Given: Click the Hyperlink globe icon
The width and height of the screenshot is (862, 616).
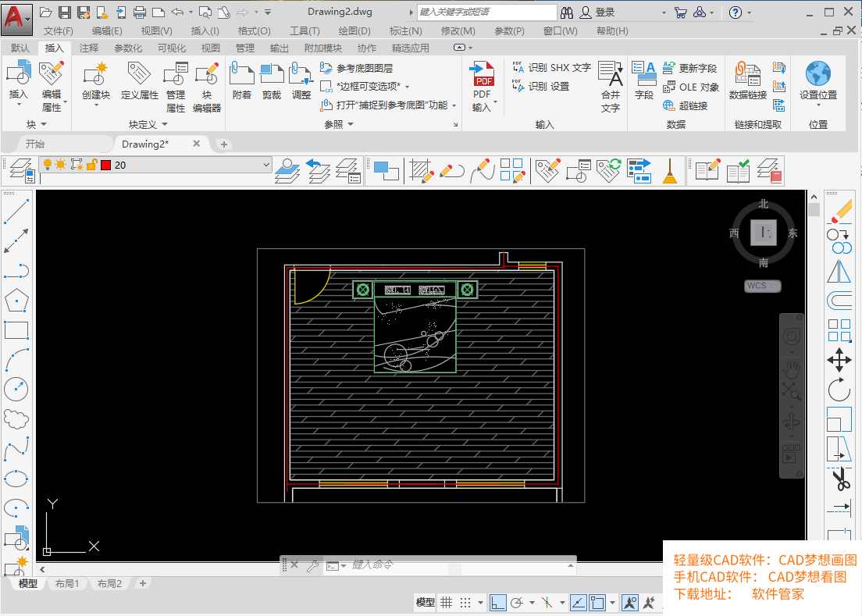Looking at the screenshot, I should pyautogui.click(x=668, y=105).
